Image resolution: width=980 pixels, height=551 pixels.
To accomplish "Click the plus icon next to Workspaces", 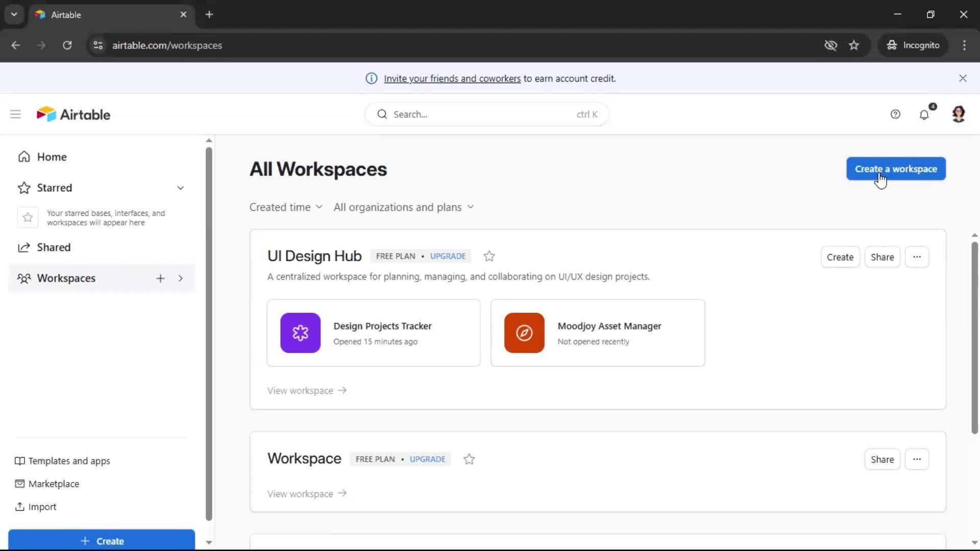I will [160, 278].
